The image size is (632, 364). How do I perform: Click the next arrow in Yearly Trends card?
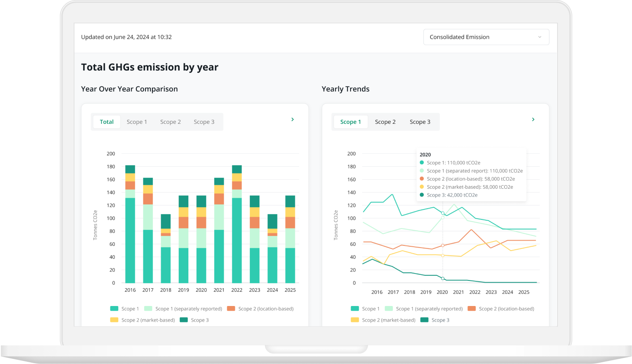(533, 119)
